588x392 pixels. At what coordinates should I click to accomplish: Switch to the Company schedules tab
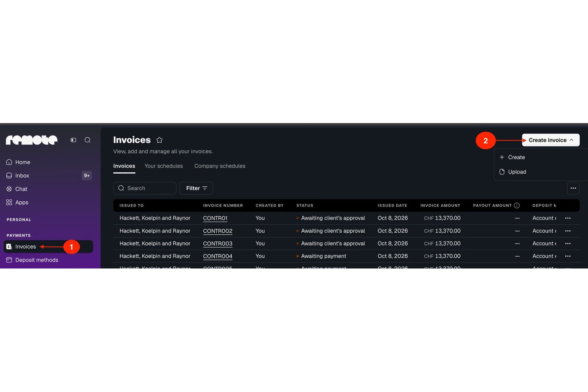[220, 166]
